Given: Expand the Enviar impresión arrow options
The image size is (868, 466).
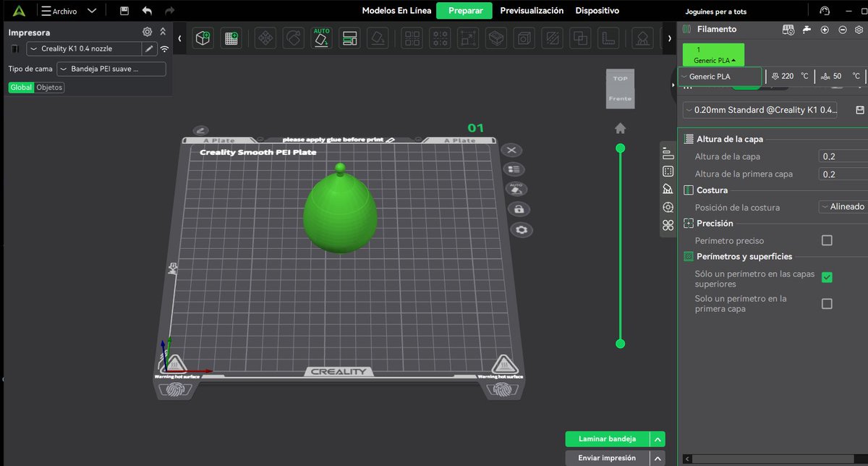Looking at the screenshot, I should (x=658, y=458).
